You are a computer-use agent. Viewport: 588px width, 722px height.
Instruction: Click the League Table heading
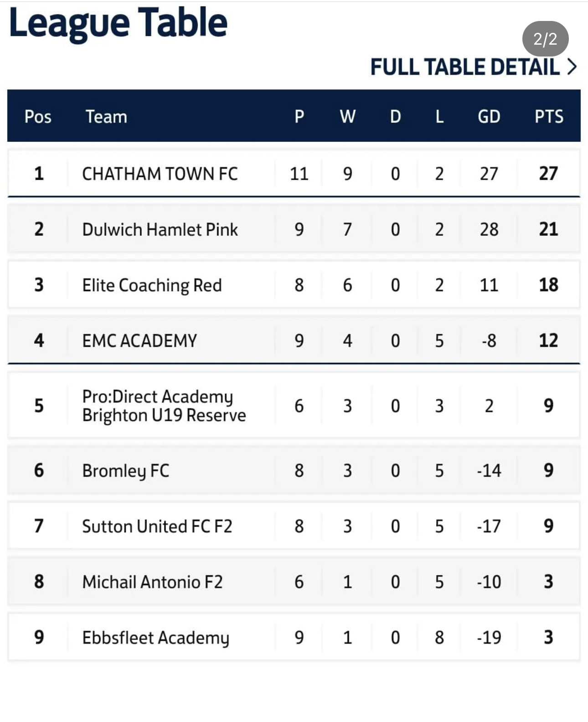pyautogui.click(x=118, y=23)
